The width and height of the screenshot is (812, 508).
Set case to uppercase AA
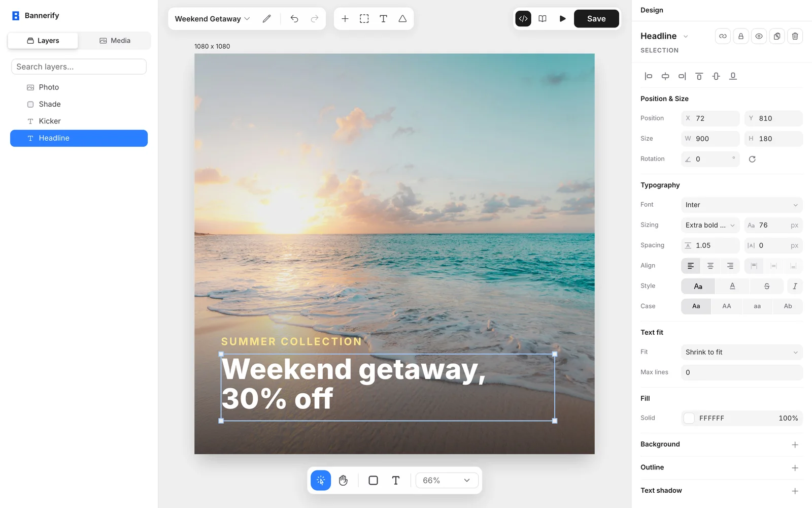pos(727,306)
